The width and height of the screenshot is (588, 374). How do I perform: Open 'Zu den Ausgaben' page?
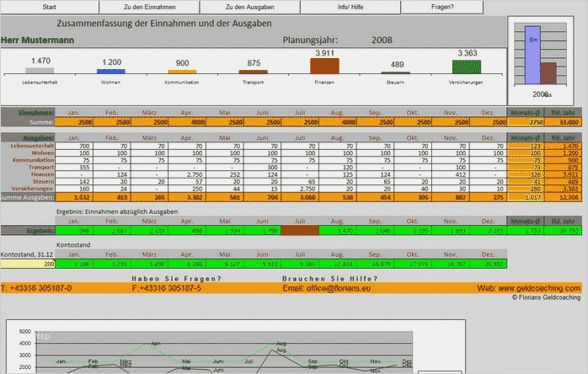click(x=249, y=7)
